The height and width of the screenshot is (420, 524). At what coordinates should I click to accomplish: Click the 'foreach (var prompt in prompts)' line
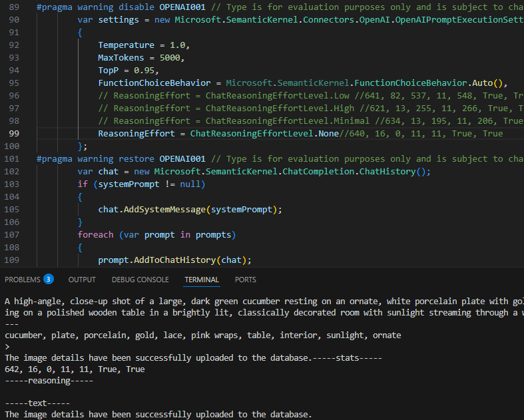pyautogui.click(x=156, y=235)
